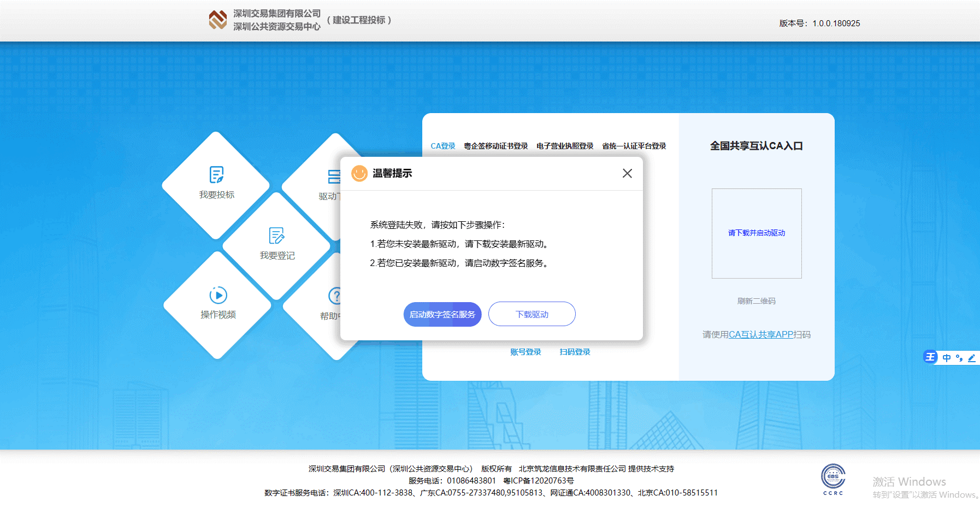Click the 帮助 question mark icon

pyautogui.click(x=334, y=296)
